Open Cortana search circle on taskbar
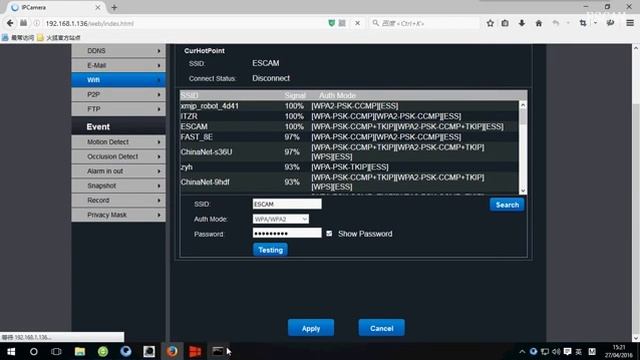The height and width of the screenshot is (360, 640). (x=34, y=351)
